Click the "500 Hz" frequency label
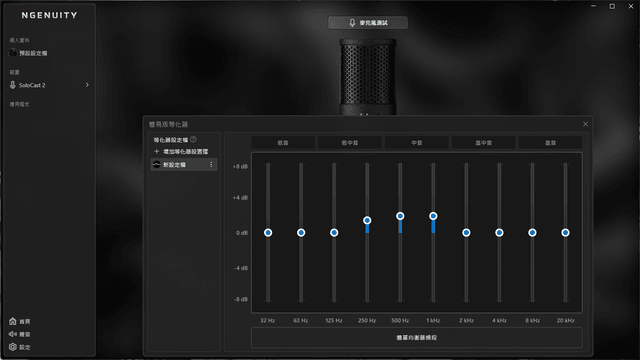Screen dimensions: 640x360 (x=400, y=320)
